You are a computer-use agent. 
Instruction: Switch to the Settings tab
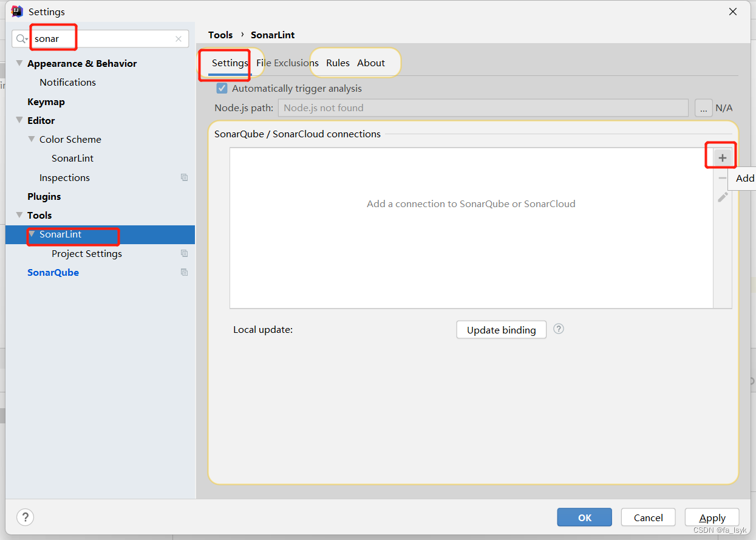click(x=230, y=63)
